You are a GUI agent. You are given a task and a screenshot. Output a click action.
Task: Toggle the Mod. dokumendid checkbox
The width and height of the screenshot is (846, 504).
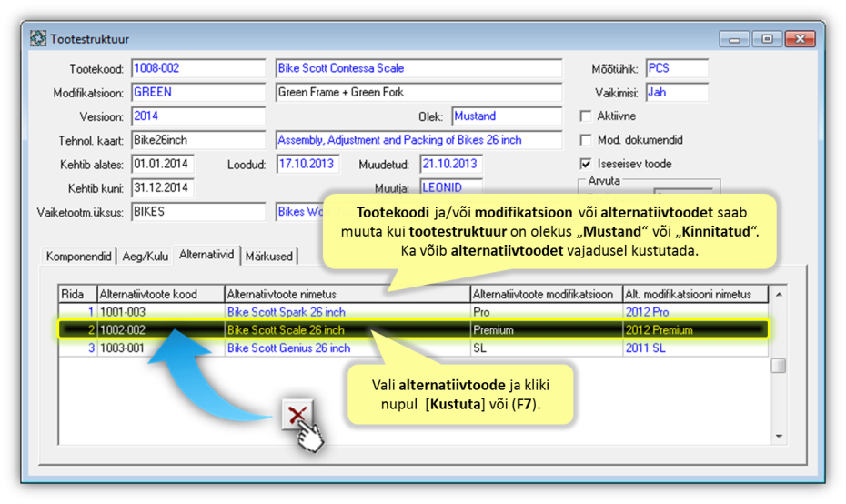[x=586, y=140]
